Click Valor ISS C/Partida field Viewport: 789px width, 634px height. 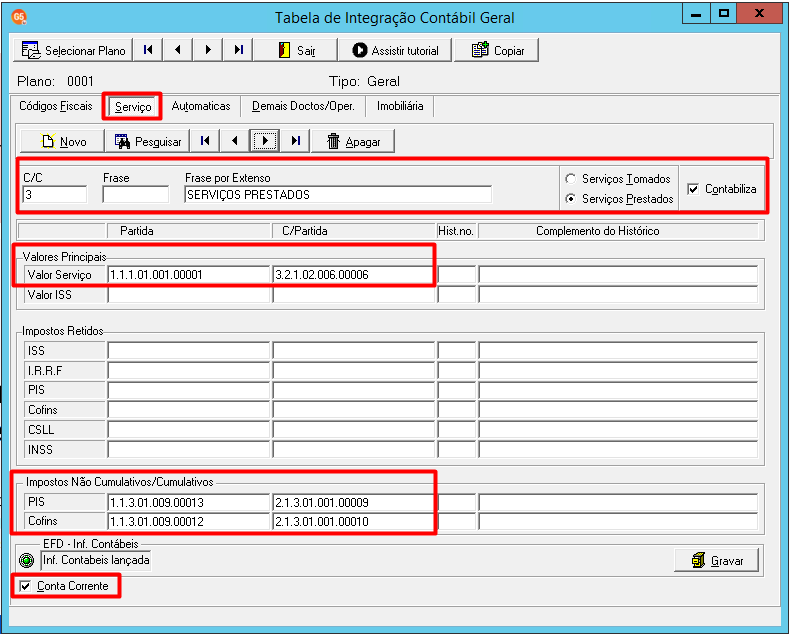click(354, 295)
